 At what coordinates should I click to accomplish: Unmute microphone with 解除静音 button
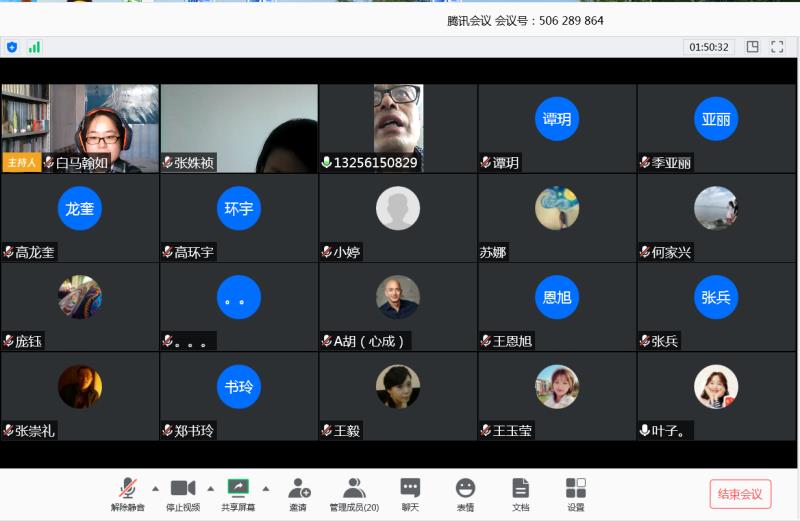coord(127,493)
